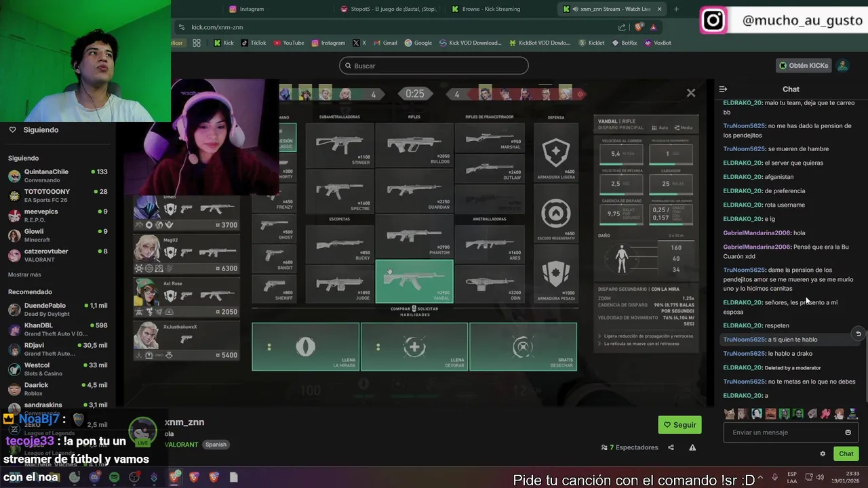Buy Armadura Ligera light shield
Screen dimensions: 868x488
[x=555, y=153]
